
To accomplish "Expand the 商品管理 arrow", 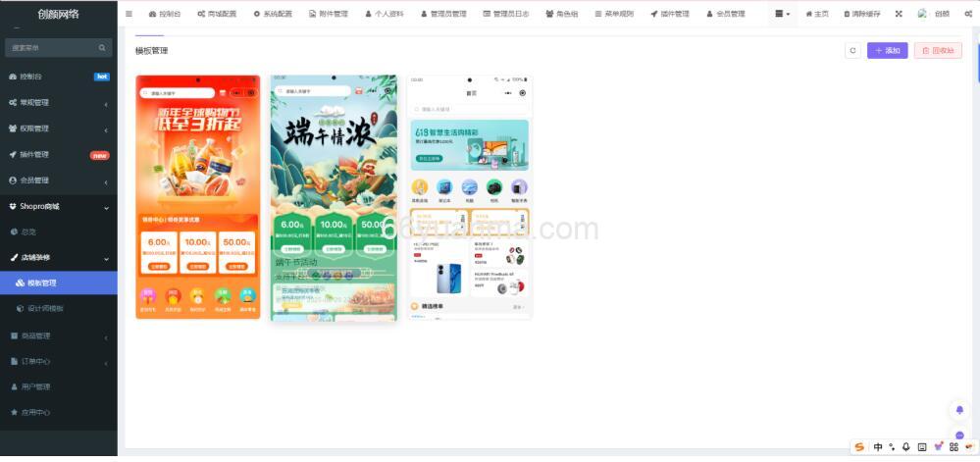I will point(106,337).
